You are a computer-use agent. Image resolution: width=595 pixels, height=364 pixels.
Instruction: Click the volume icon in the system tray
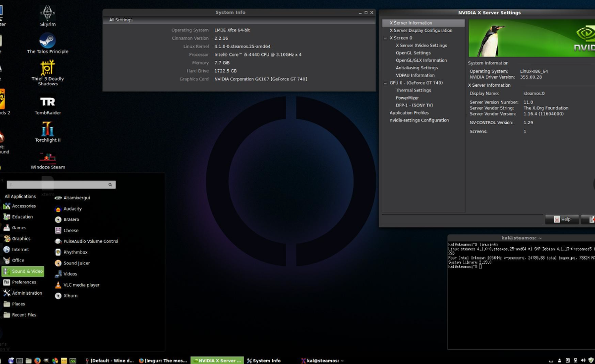[x=583, y=361]
